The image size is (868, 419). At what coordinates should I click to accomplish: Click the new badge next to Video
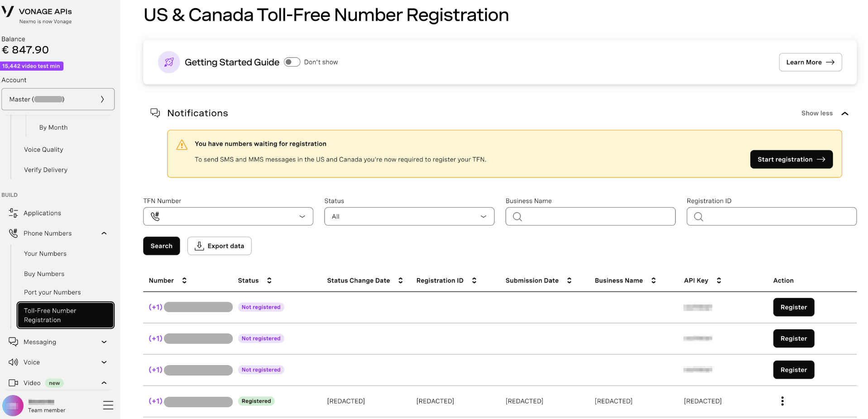(54, 383)
